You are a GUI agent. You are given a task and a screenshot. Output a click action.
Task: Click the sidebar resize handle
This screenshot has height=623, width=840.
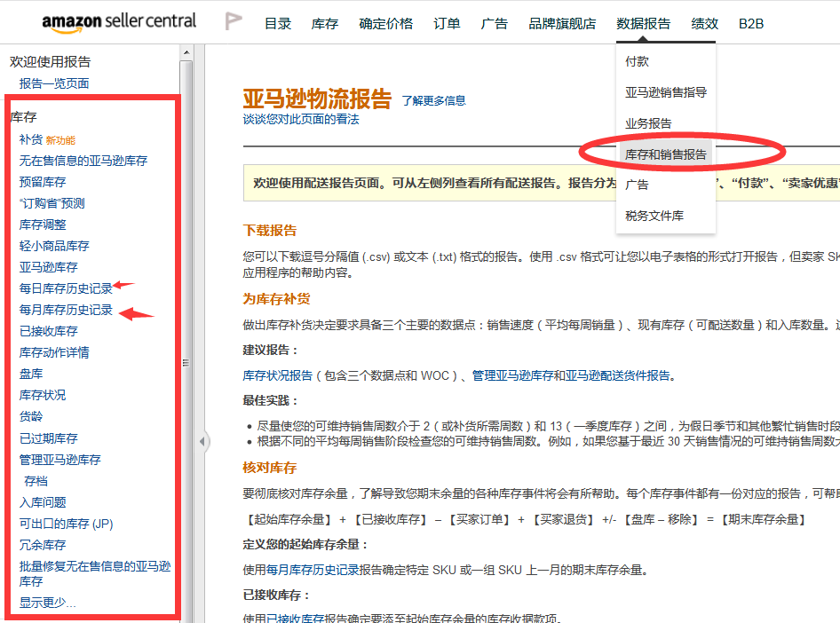pos(186,362)
